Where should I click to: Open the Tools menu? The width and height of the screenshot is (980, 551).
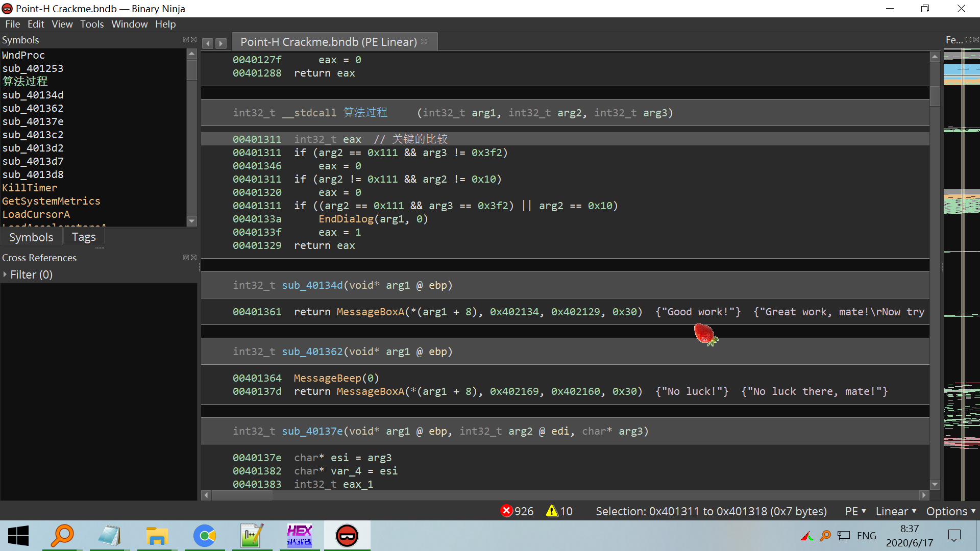pyautogui.click(x=92, y=24)
